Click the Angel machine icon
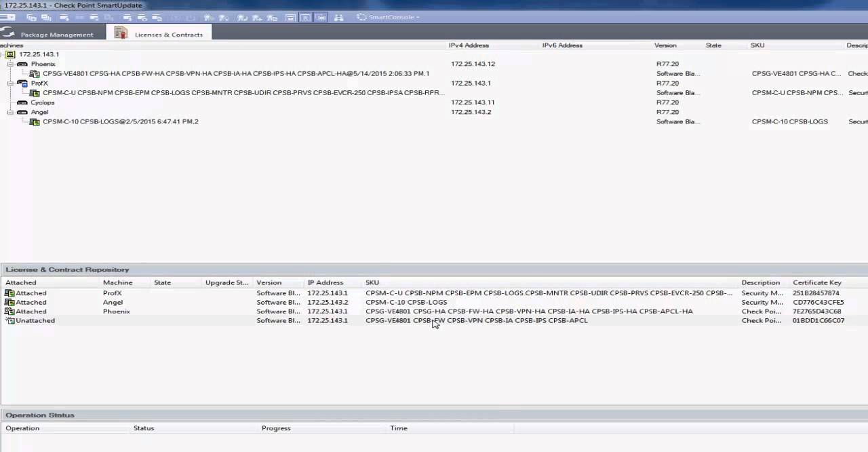The width and height of the screenshot is (868, 452). (x=22, y=112)
